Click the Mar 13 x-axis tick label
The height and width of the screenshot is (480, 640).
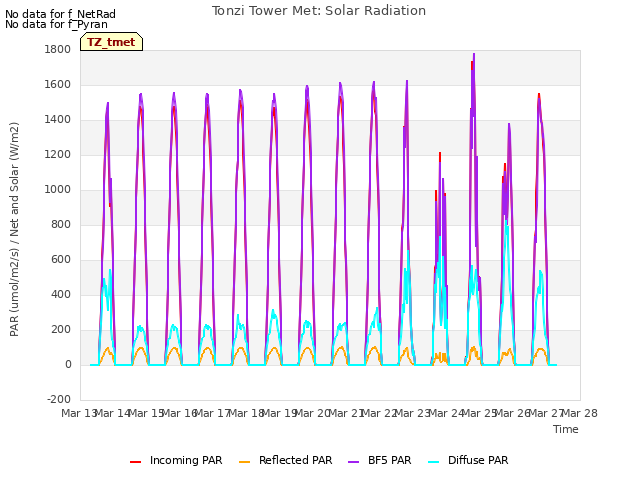(78, 413)
